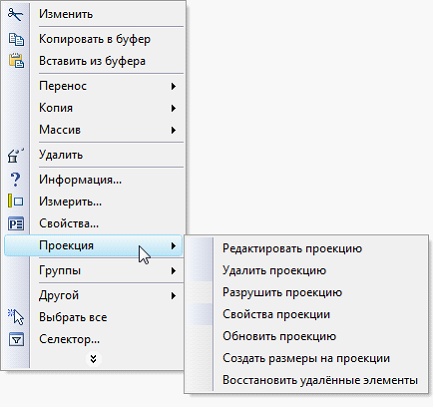
Task: Expand the Массив submenu arrow
Action: point(173,130)
